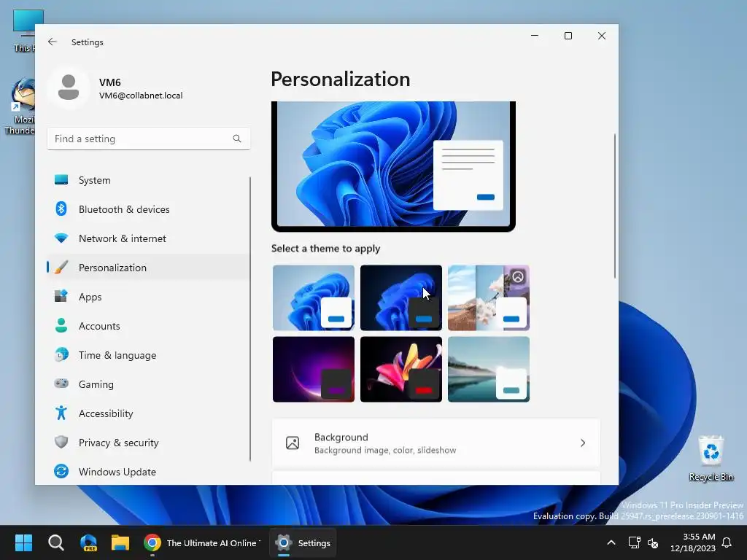This screenshot has height=560, width=747.
Task: Maximize the Settings window
Action: (x=568, y=36)
